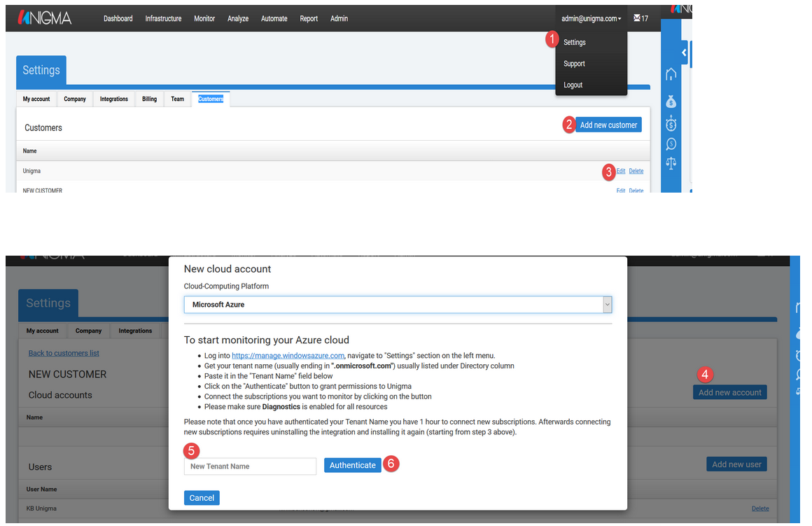Open the balance scales icon in sidebar
Screen dimensions: 812x526
[671, 164]
